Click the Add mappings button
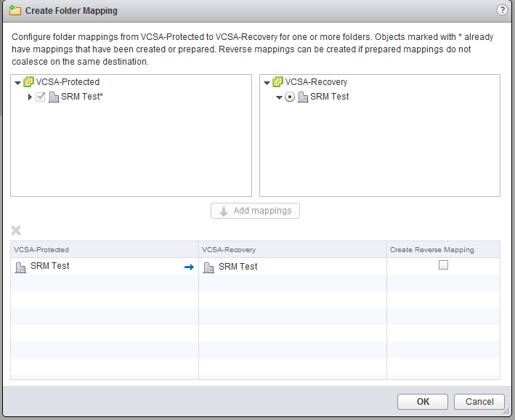Image resolution: width=515 pixels, height=420 pixels. point(255,211)
